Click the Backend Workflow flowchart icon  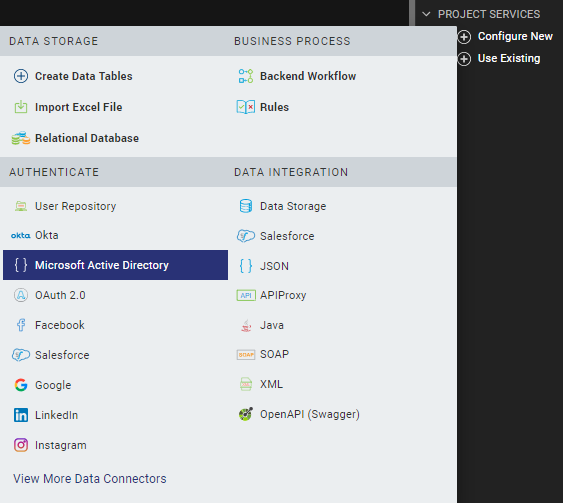[246, 76]
